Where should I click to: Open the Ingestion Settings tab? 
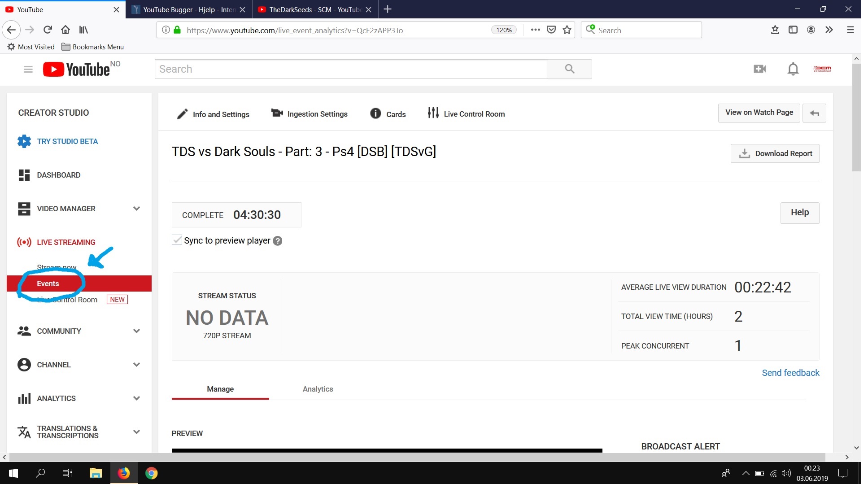tap(310, 114)
